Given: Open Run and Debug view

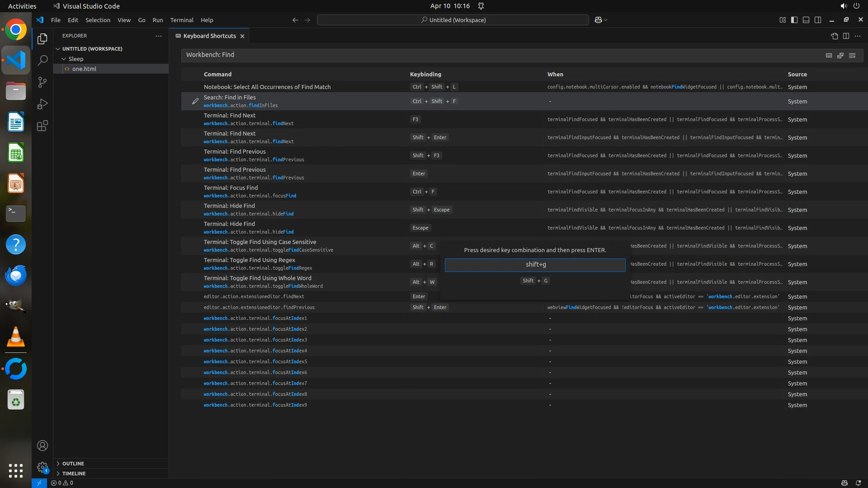Looking at the screenshot, I should [42, 104].
